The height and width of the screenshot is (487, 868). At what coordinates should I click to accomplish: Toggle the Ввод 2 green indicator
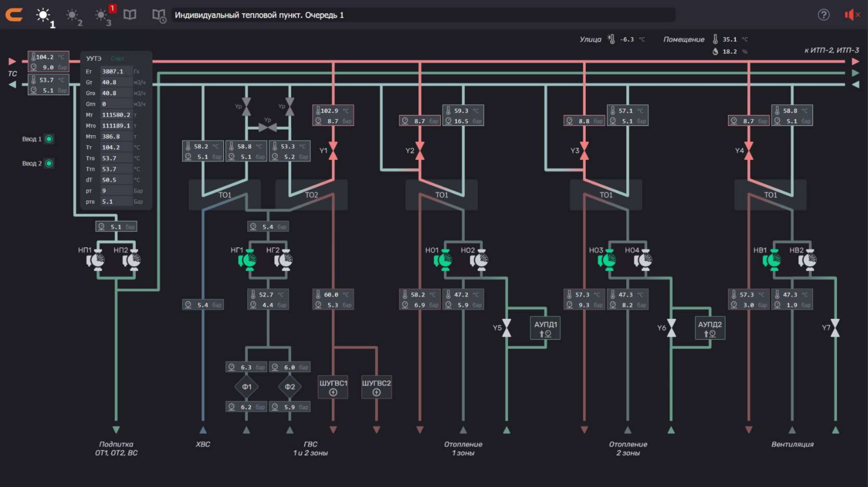(x=49, y=163)
